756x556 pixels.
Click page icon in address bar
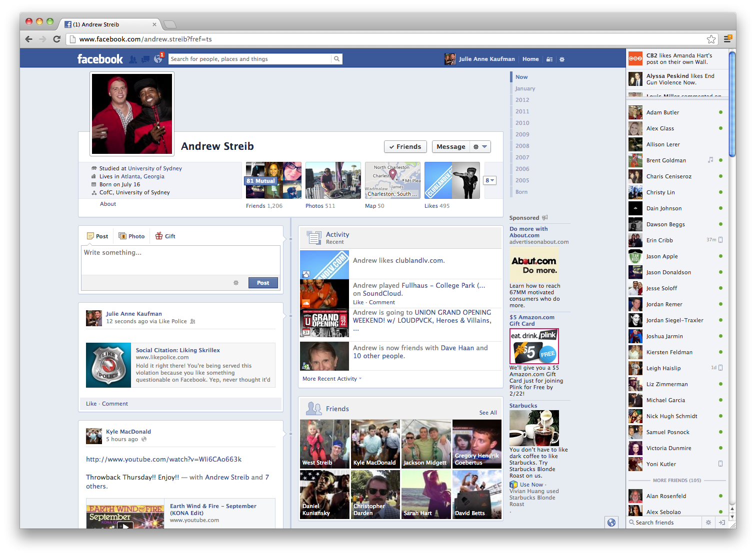72,39
